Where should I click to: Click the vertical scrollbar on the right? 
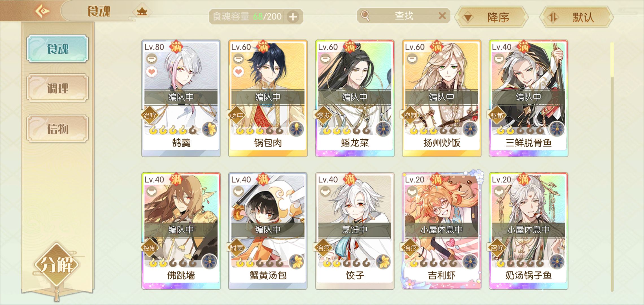point(612,167)
